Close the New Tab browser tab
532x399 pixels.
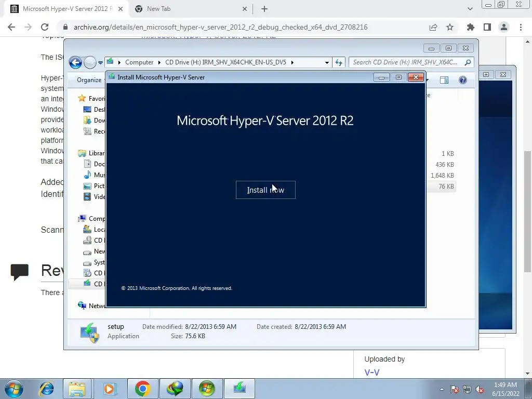[x=245, y=9]
